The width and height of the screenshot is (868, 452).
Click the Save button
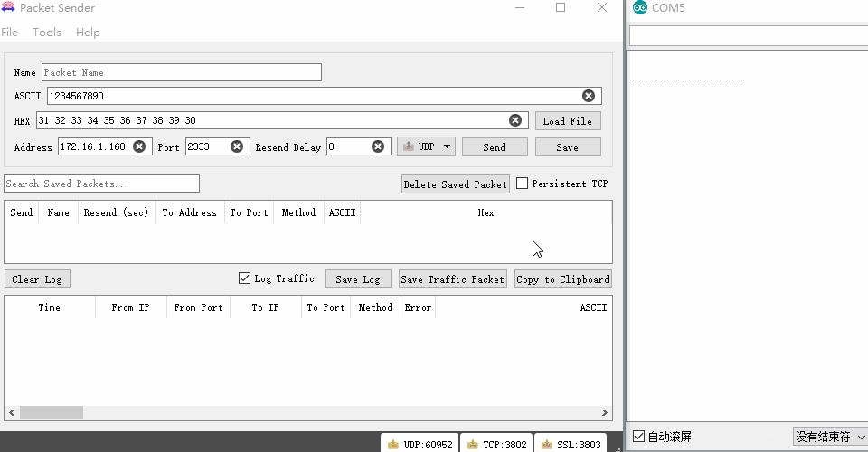(568, 147)
